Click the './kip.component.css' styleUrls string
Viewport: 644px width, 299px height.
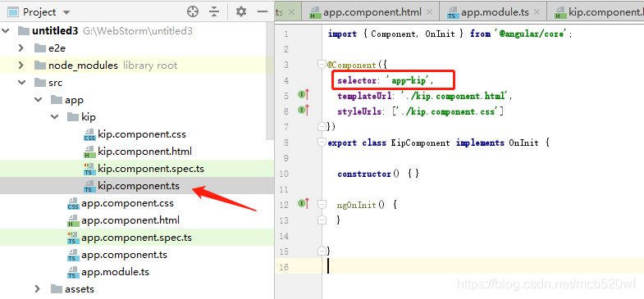click(449, 111)
